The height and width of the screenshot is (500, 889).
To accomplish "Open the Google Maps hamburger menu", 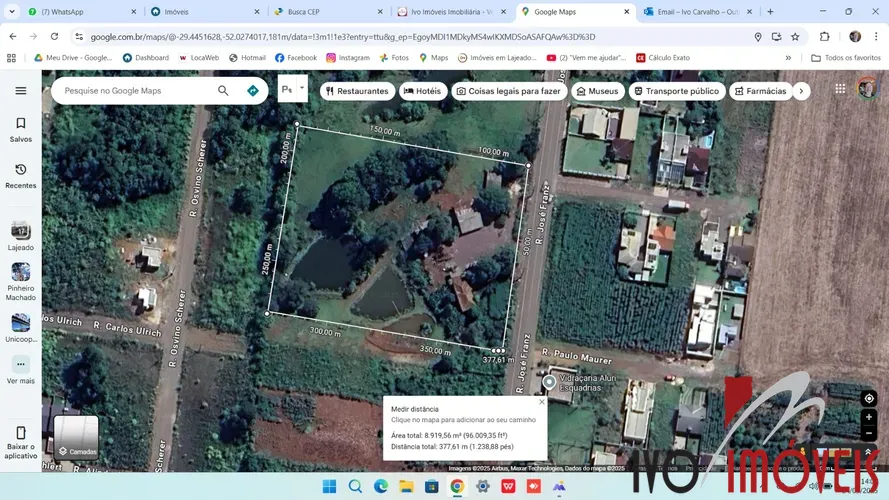I will (x=20, y=91).
